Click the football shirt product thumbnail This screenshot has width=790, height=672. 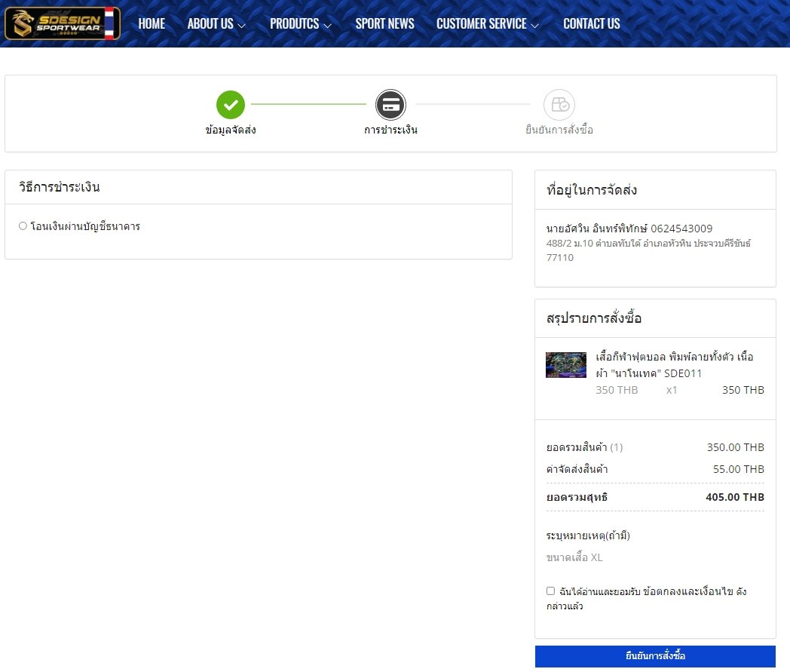(x=565, y=364)
